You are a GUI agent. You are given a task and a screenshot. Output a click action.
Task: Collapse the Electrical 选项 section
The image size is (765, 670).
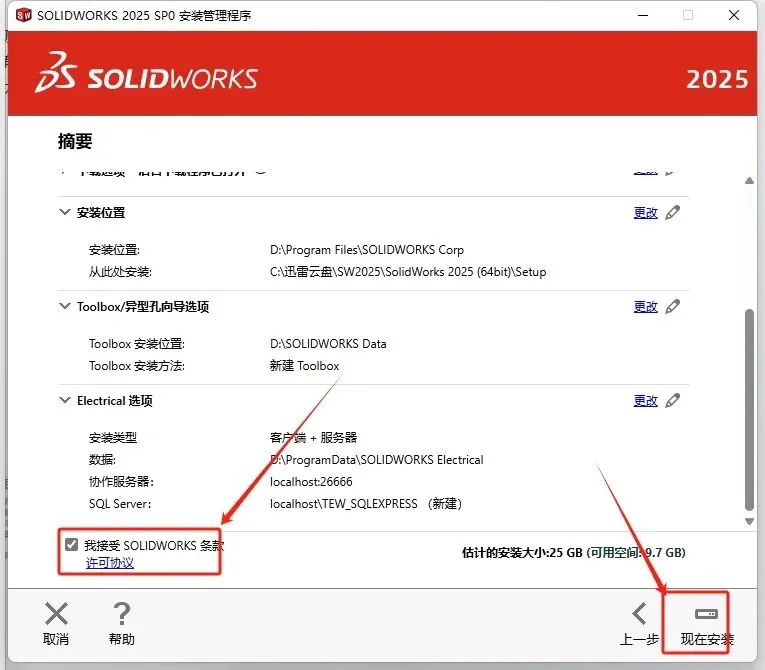(x=64, y=401)
